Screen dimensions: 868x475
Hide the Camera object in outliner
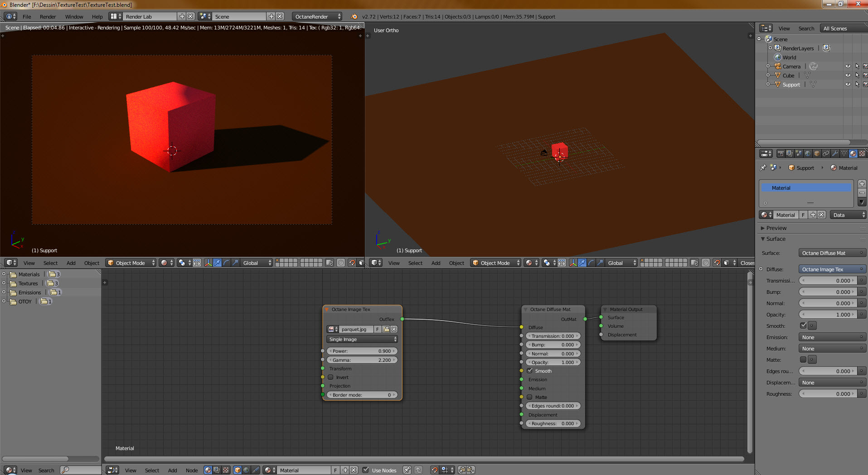pyautogui.click(x=848, y=66)
